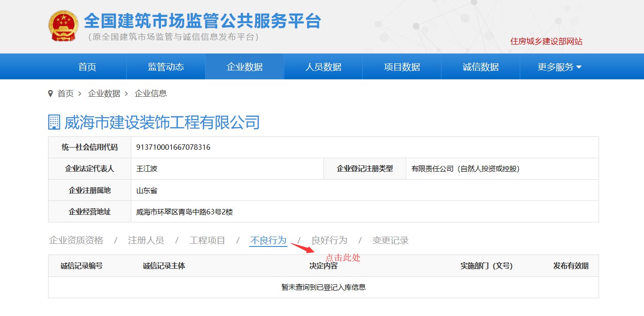The height and width of the screenshot is (316, 644).
Task: Click the building icon beside the company name
Action: (x=53, y=122)
